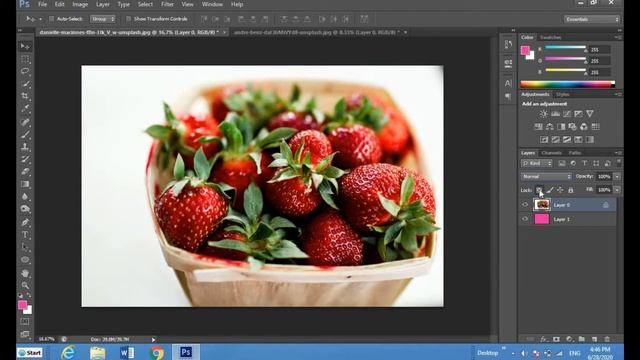Add a Vibrance adjustment

point(590,114)
